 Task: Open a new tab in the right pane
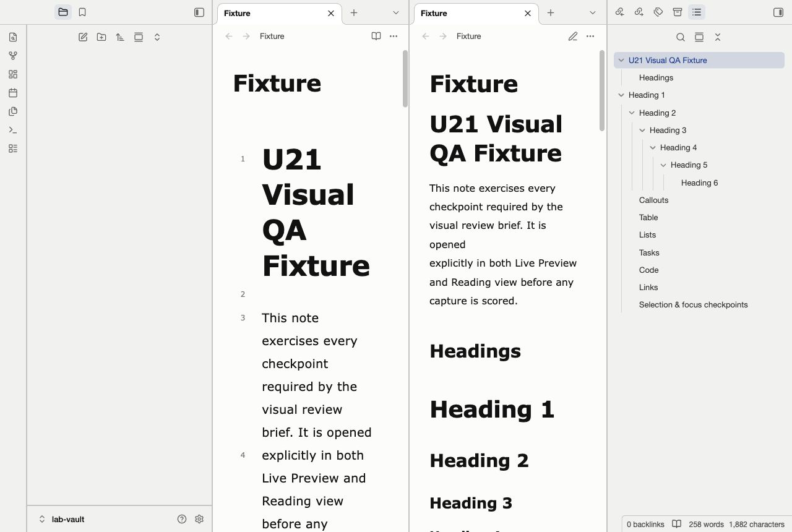pyautogui.click(x=551, y=12)
